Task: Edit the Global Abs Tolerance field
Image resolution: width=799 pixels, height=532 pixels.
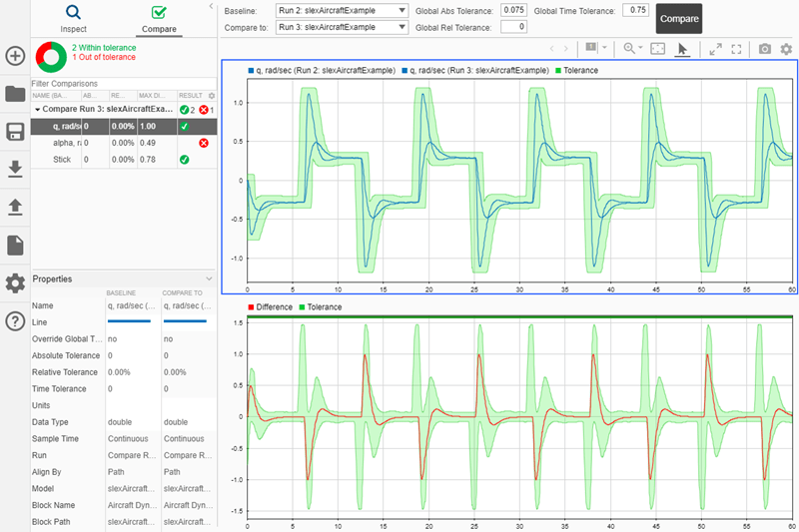Action: coord(513,10)
